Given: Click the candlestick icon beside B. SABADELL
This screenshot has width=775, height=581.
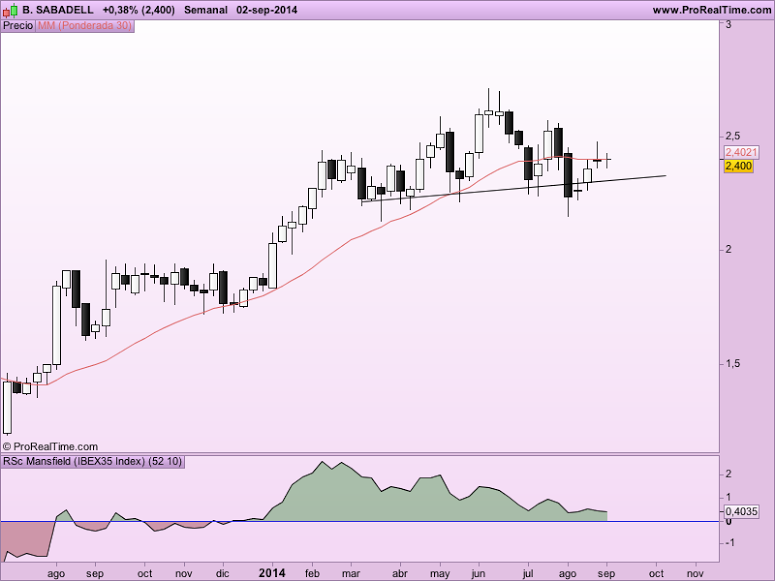Looking at the screenshot, I should pyautogui.click(x=10, y=10).
